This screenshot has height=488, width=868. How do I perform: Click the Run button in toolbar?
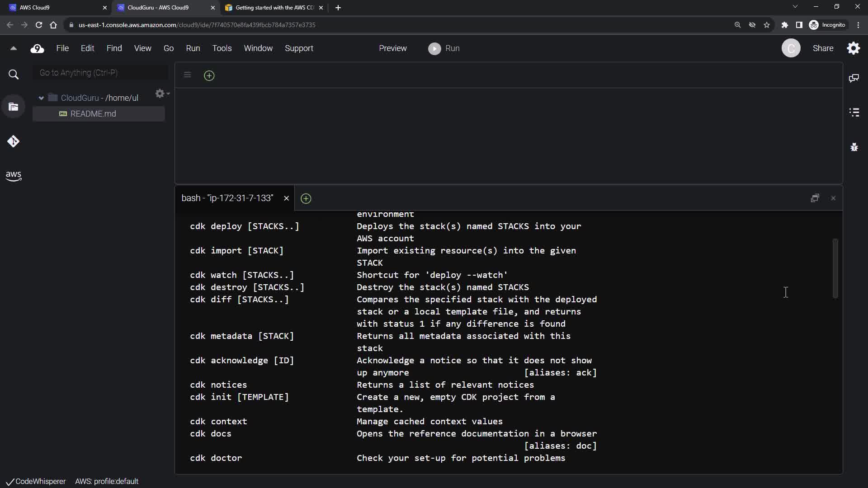(444, 48)
